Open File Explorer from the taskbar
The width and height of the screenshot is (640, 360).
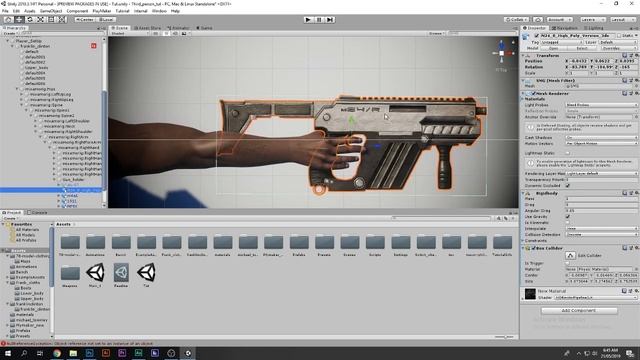pos(73,353)
